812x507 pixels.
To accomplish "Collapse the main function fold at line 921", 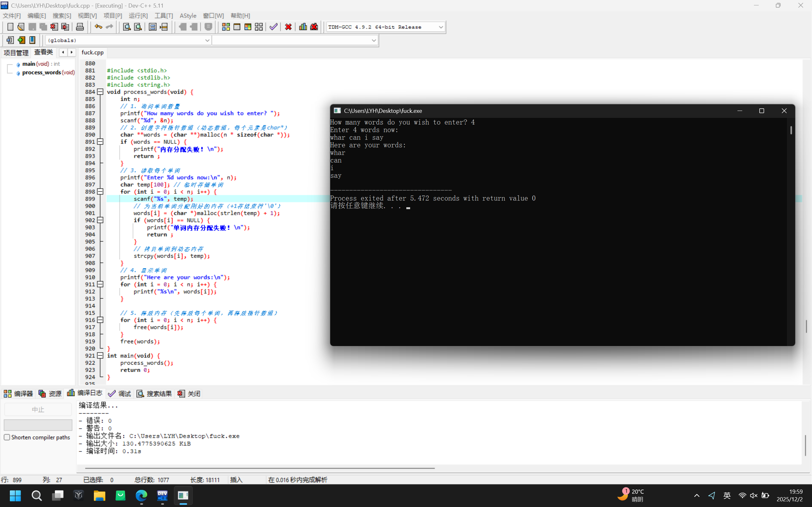I will click(100, 356).
